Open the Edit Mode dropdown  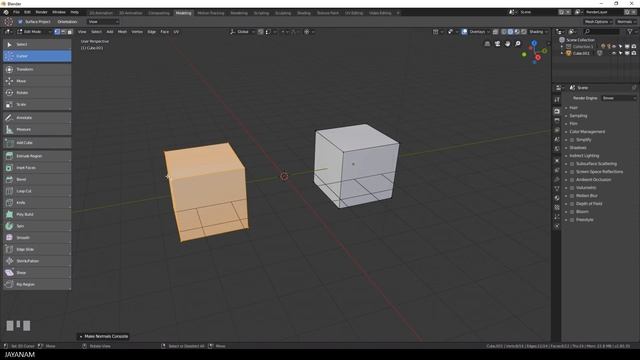click(x=34, y=32)
